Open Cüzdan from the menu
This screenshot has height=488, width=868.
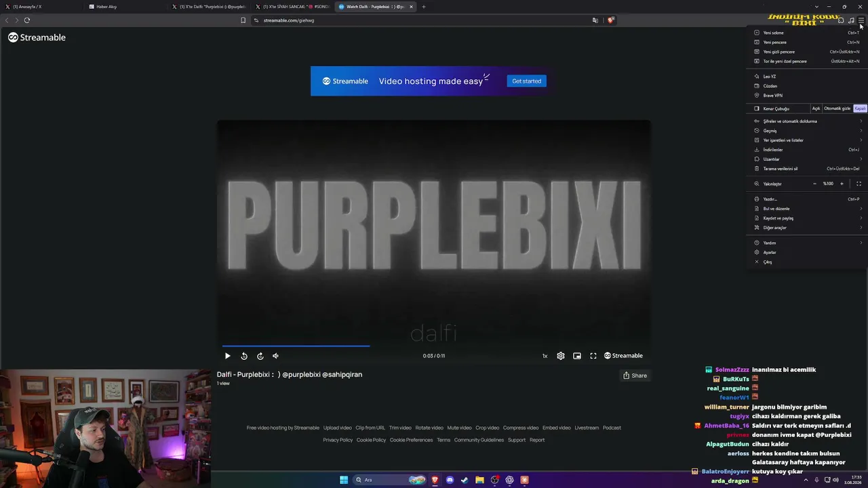click(x=807, y=86)
